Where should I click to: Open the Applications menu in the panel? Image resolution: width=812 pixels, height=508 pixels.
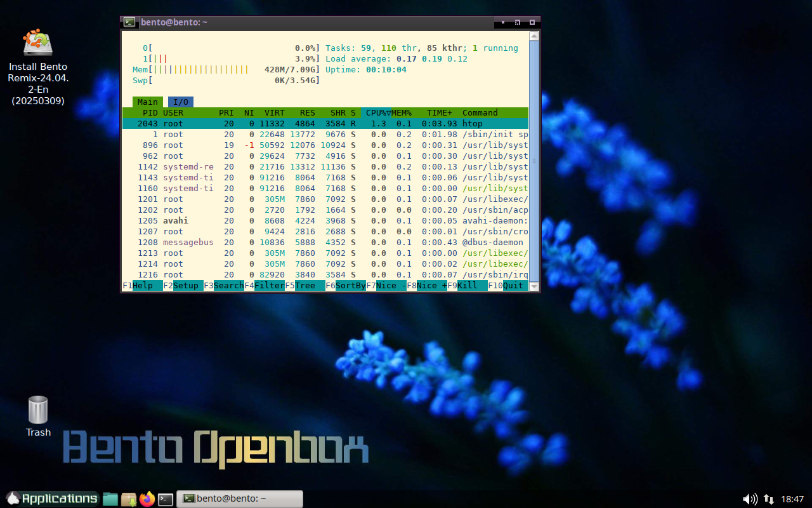(52, 498)
